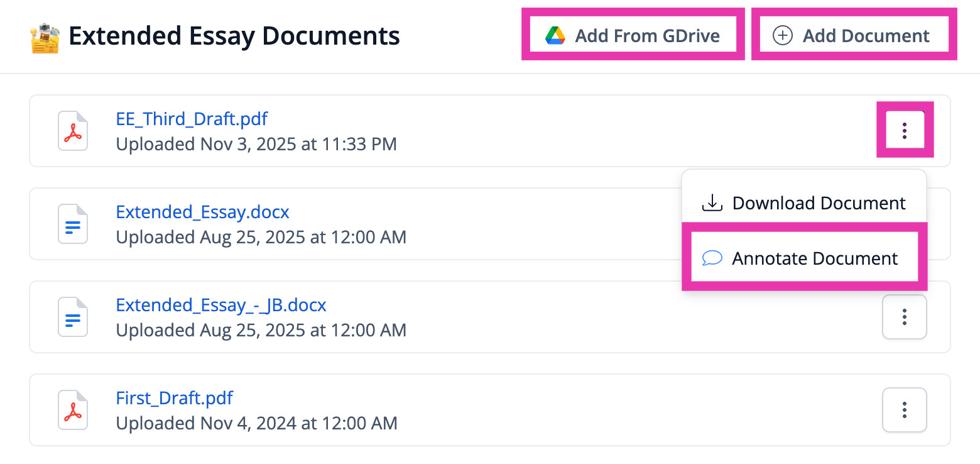Open the options menu for Extended_Essay_-_JB.docx
Image resolution: width=980 pixels, height=464 pixels.
905,317
